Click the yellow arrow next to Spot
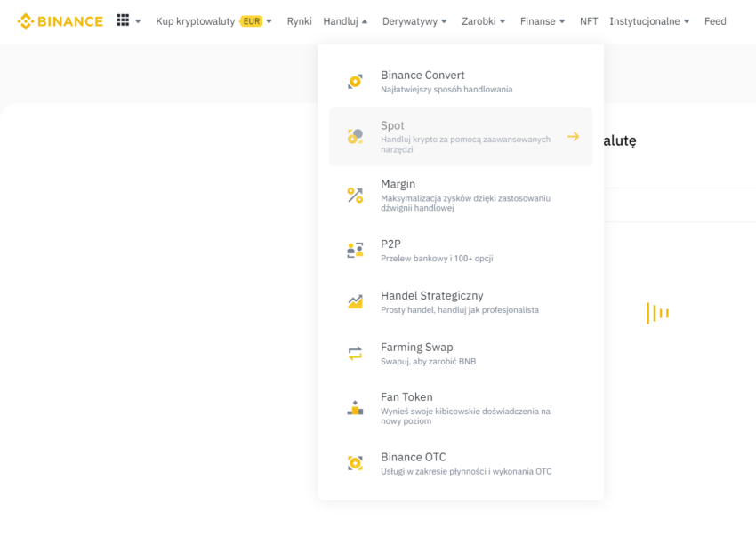The image size is (756, 536). pos(574,136)
